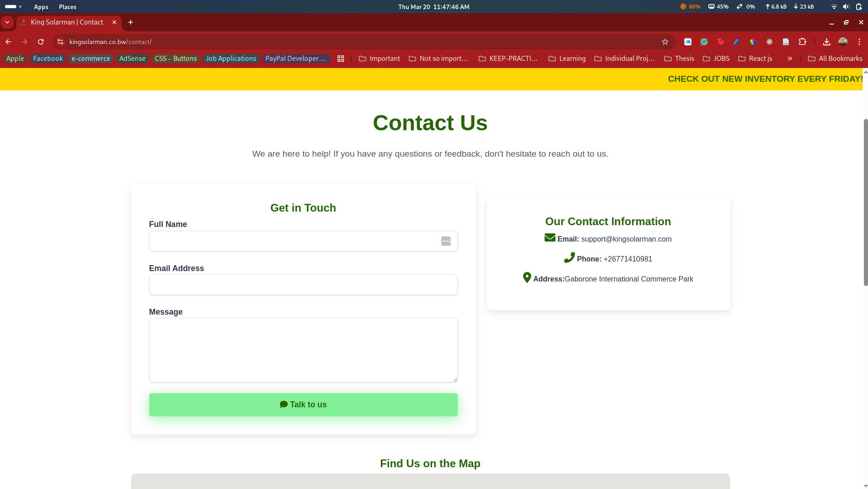Expand the tab search dropdown arrow
868x489 pixels.
coord(7,22)
